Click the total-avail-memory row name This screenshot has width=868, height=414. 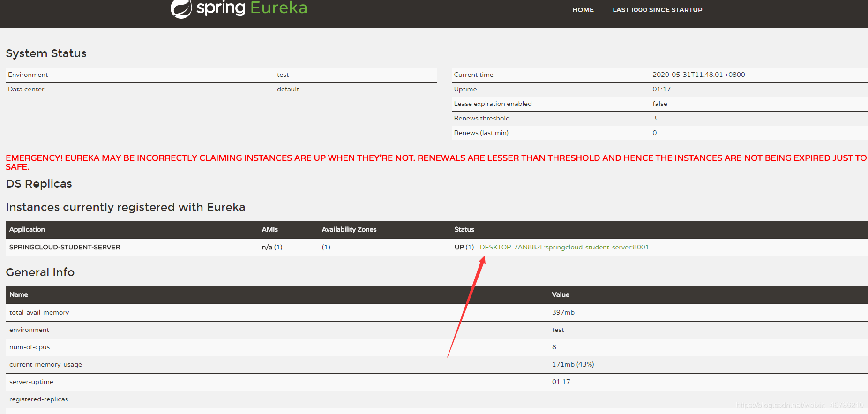click(x=39, y=312)
